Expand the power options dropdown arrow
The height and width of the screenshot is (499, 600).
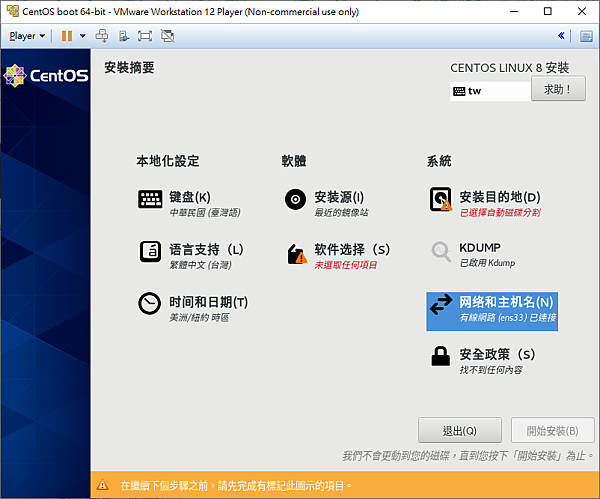[x=83, y=36]
